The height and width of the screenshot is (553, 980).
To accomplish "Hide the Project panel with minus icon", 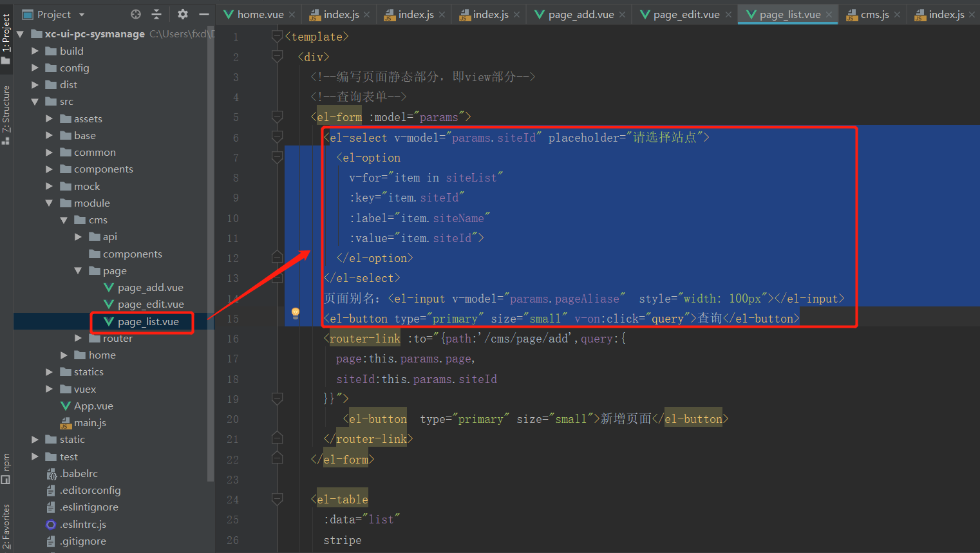I will [204, 14].
